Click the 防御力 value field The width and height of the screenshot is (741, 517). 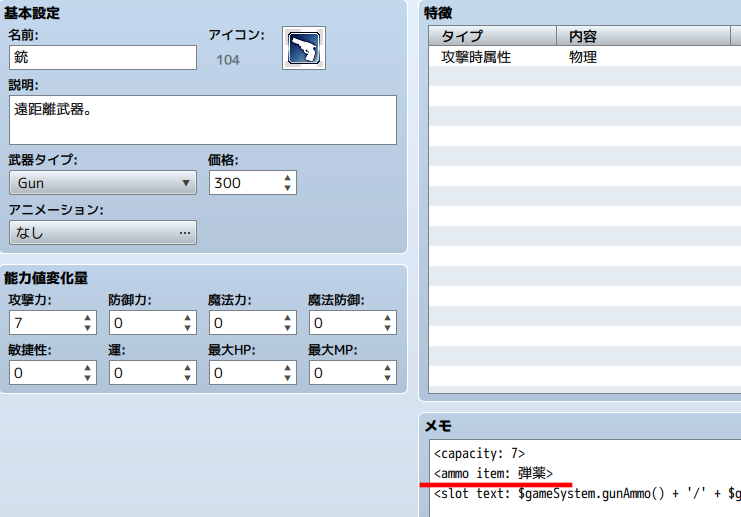(143, 323)
